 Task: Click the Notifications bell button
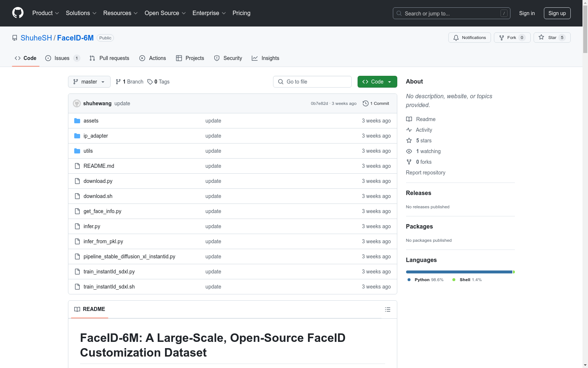point(469,38)
